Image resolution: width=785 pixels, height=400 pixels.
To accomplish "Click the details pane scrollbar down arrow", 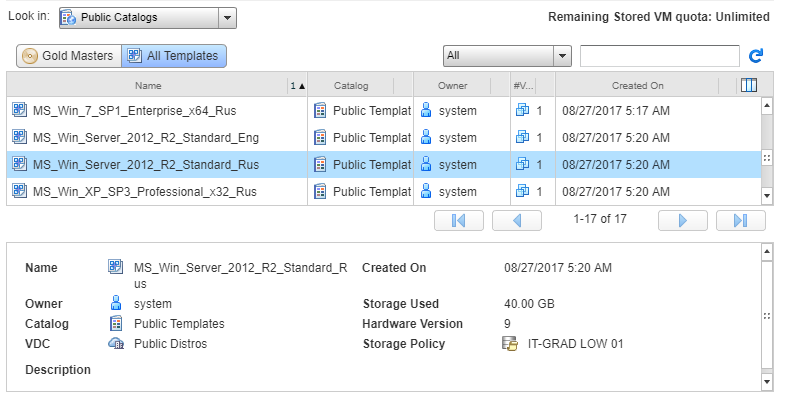I will [x=766, y=382].
